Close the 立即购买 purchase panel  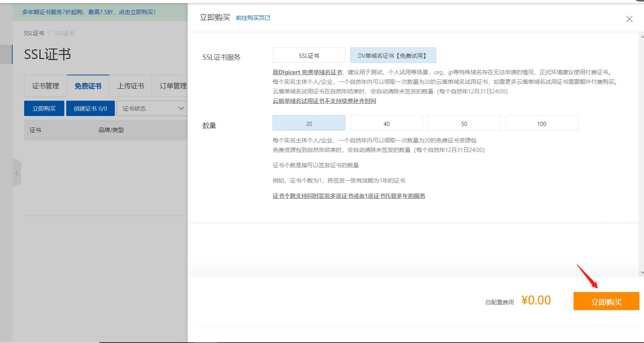pyautogui.click(x=629, y=19)
